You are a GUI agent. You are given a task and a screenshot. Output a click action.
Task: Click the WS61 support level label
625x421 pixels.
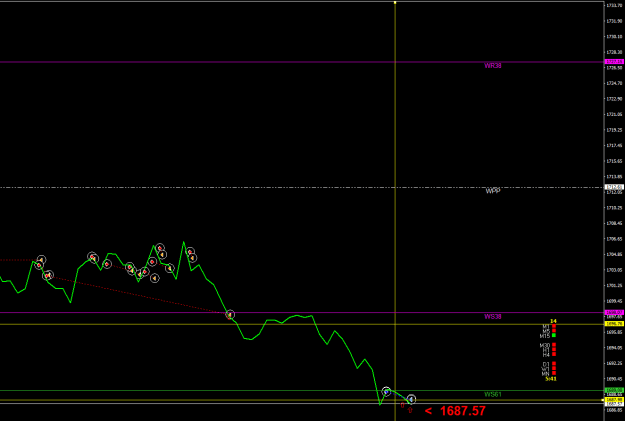pos(493,394)
